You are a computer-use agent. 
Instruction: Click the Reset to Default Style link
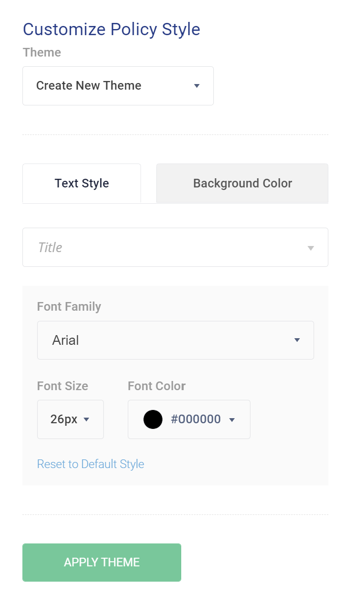pos(91,464)
